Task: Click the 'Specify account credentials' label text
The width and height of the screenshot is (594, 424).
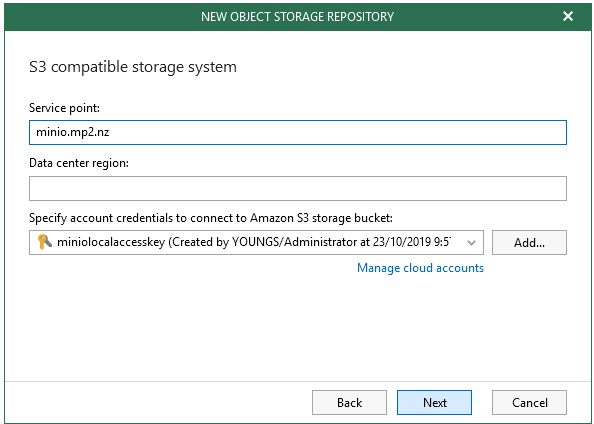Action: (211, 218)
